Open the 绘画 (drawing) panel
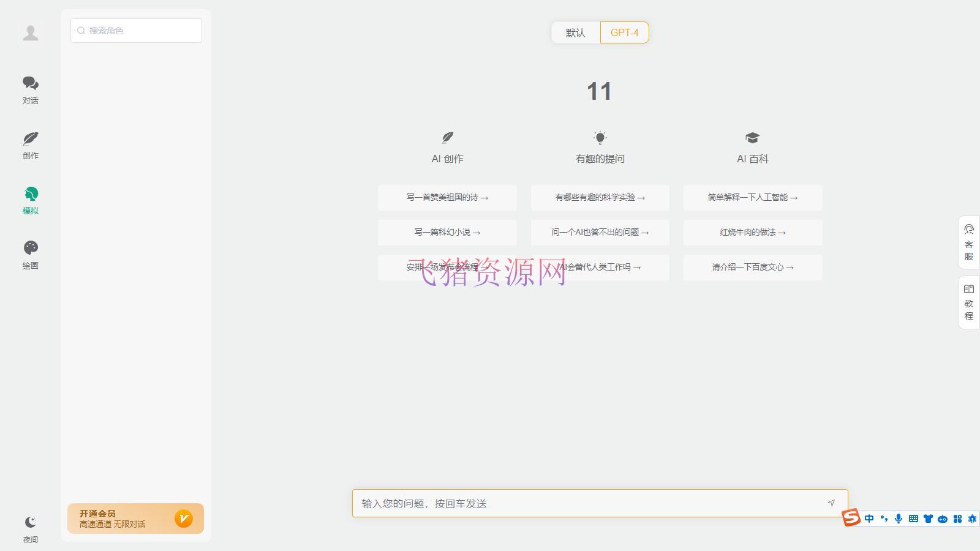 tap(30, 253)
